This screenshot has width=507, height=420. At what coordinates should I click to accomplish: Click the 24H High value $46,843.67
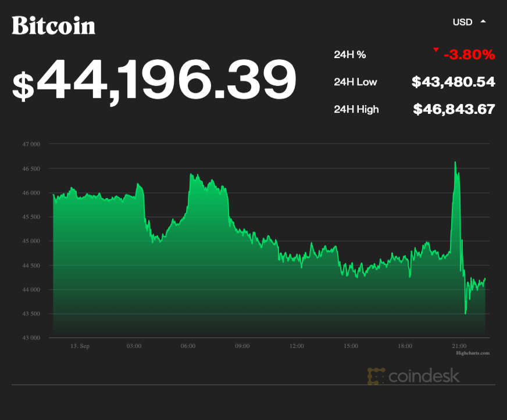point(452,109)
